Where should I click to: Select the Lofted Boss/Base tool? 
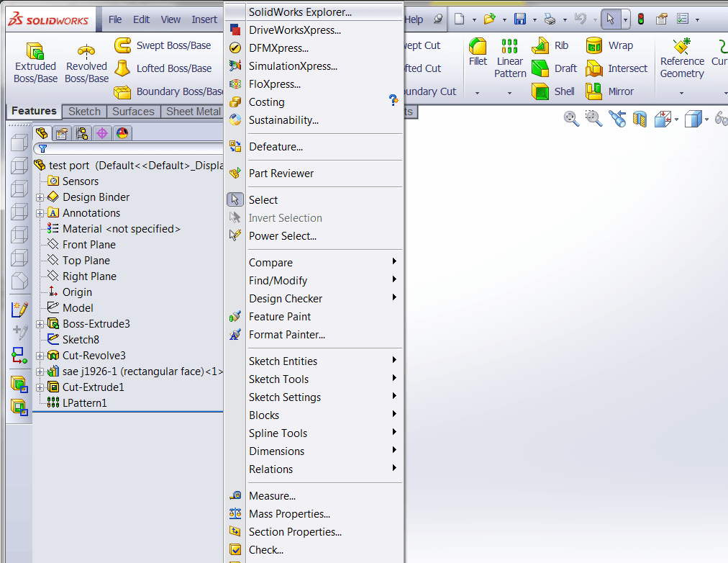pos(163,68)
